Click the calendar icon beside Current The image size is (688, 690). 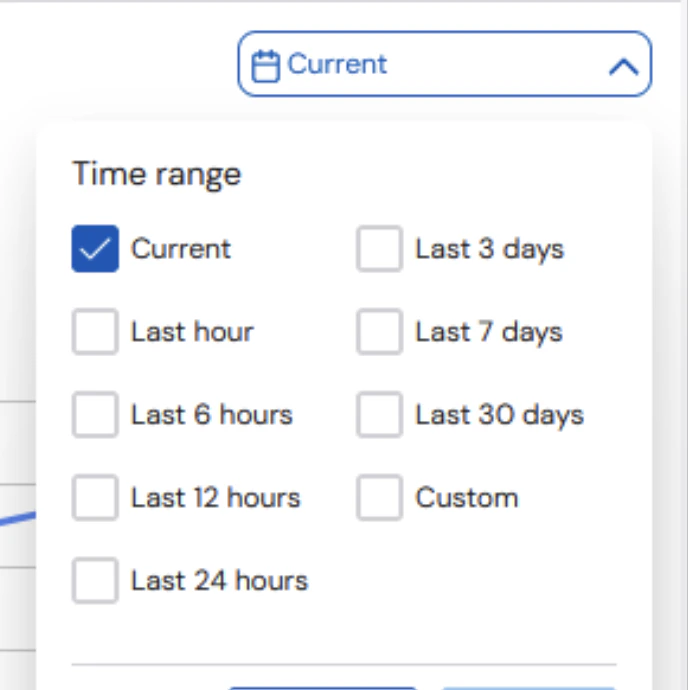coord(264,66)
